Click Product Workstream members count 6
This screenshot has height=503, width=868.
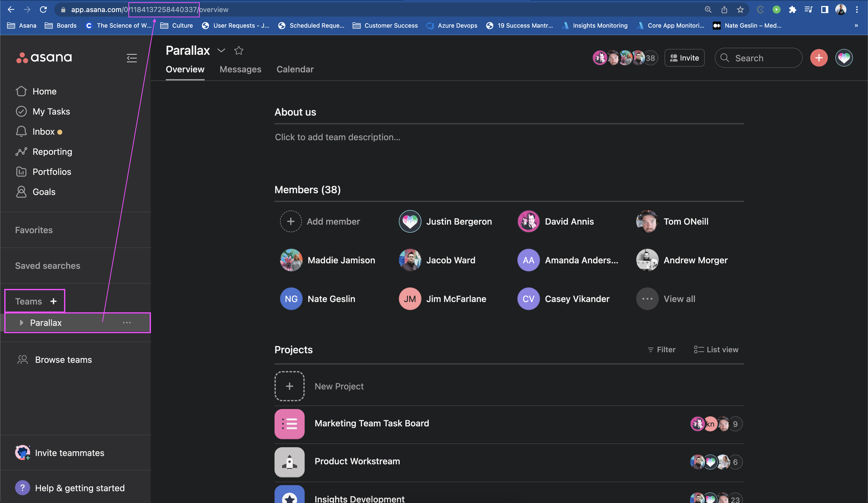(x=735, y=462)
